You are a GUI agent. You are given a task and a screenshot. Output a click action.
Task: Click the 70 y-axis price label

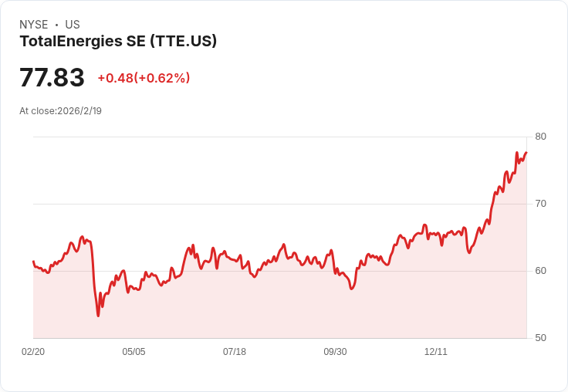540,204
